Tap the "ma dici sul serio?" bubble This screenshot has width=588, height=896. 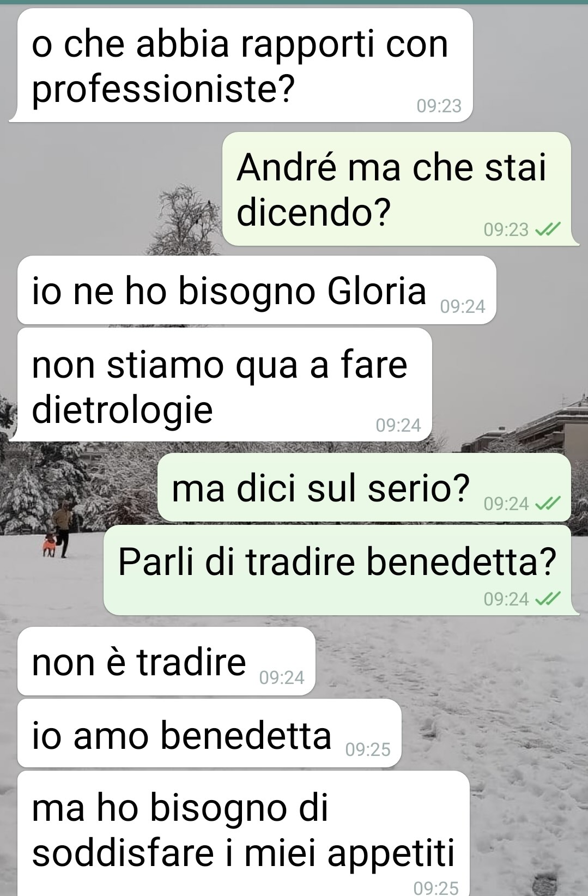[x=364, y=487]
